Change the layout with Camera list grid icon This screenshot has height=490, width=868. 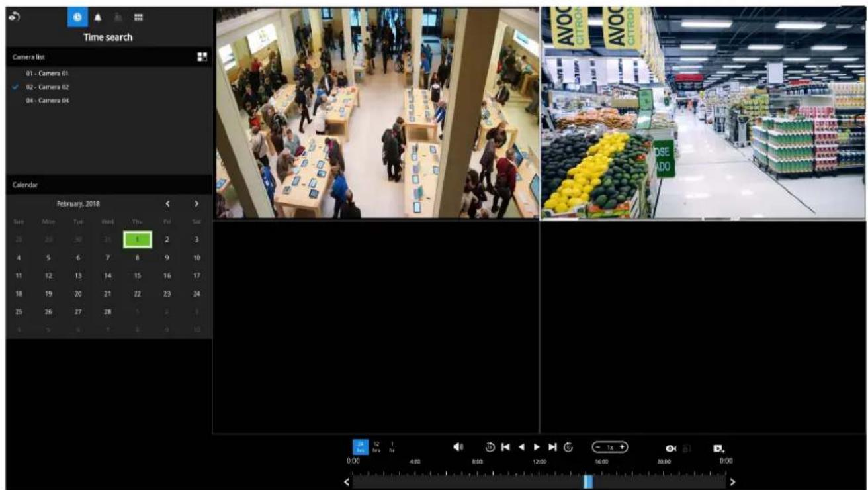pyautogui.click(x=202, y=57)
